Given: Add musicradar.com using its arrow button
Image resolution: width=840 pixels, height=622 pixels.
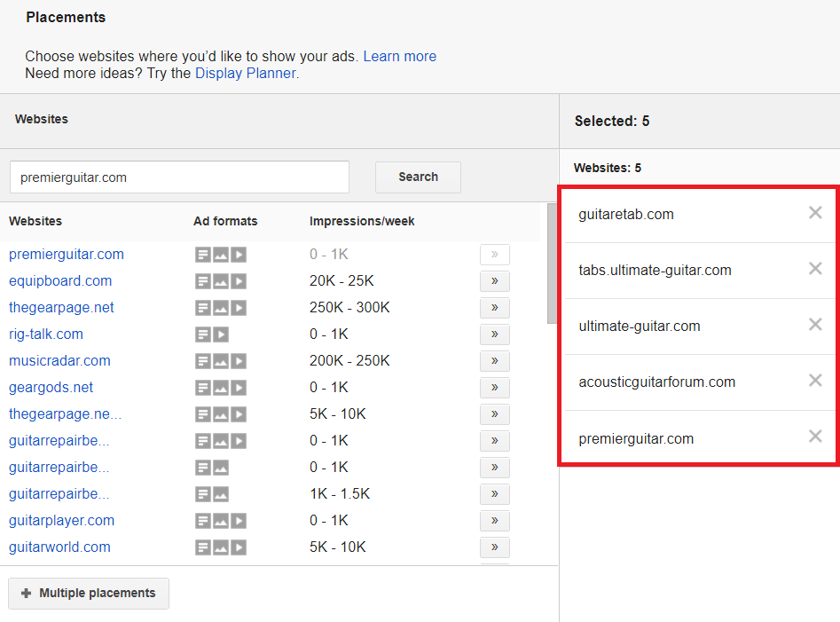Looking at the screenshot, I should [494, 360].
